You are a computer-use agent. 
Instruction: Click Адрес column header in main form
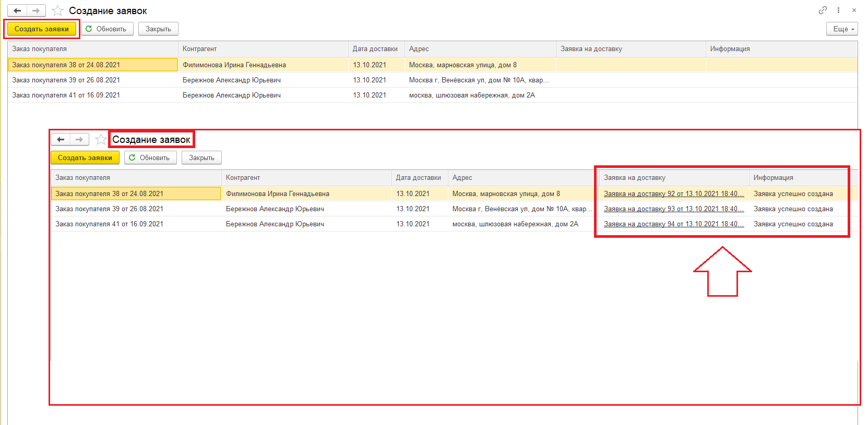480,48
